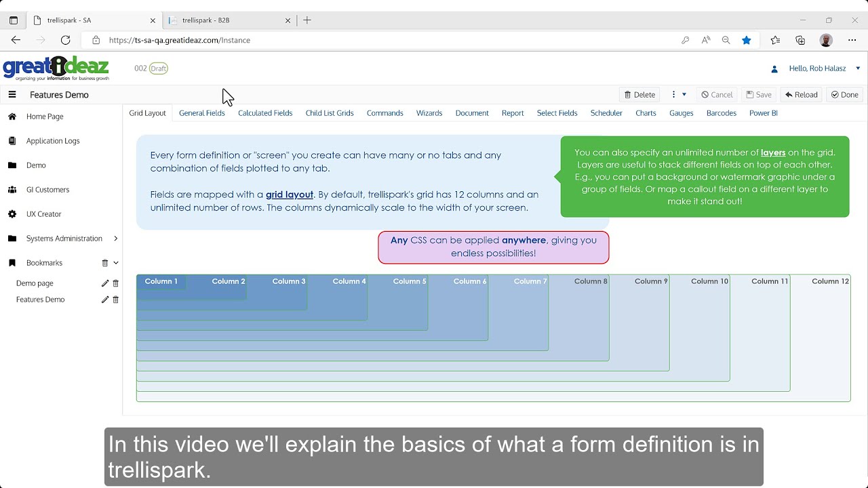
Task: Click the Cancel button
Action: point(717,95)
